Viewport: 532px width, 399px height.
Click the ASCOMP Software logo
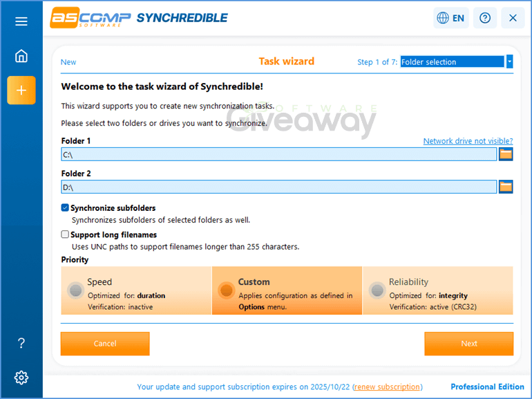tap(91, 17)
